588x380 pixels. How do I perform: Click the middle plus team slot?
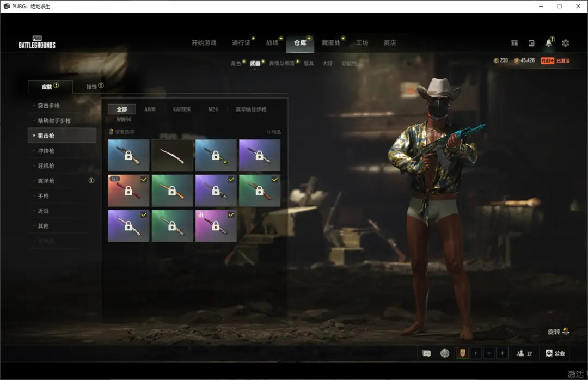[x=489, y=353]
